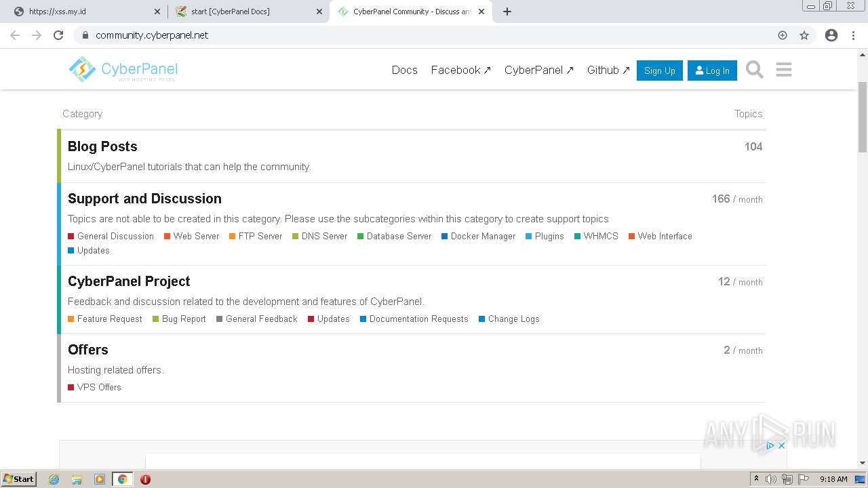Open the Offers category
This screenshot has width=868, height=488.
tap(88, 350)
